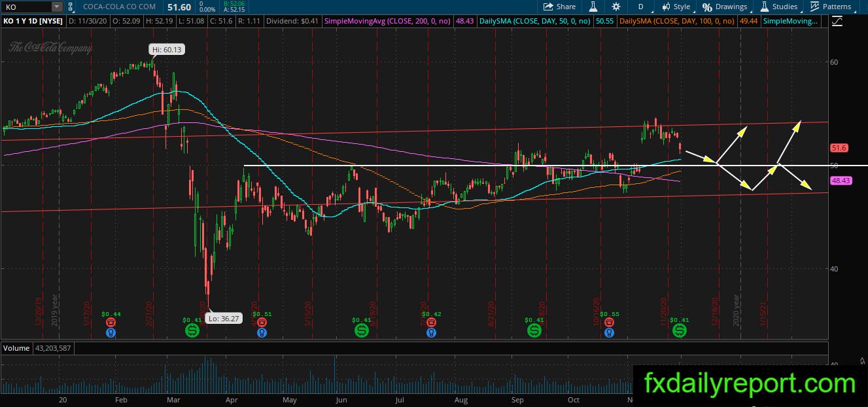Click the Feb month label on the time axis
The height and width of the screenshot is (407, 868).
tap(121, 400)
